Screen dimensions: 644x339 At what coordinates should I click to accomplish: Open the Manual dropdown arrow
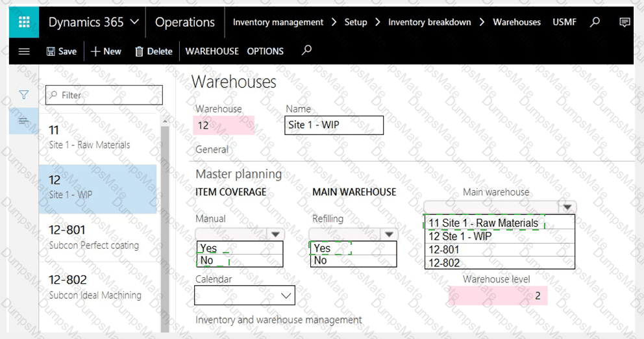click(276, 234)
